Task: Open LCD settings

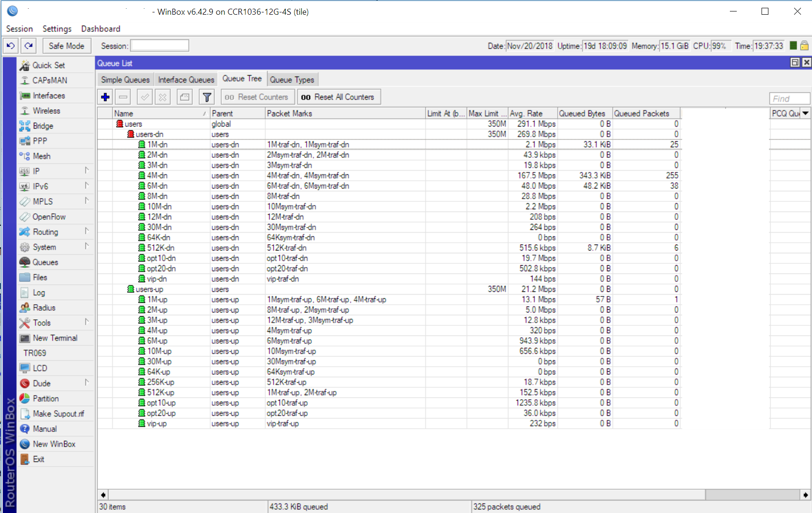Action: click(x=56, y=368)
